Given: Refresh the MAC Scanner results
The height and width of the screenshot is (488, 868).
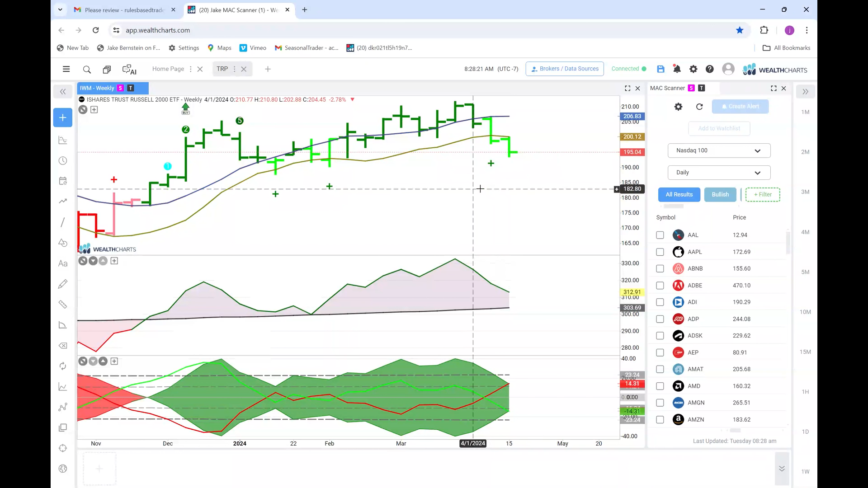Looking at the screenshot, I should coord(699,107).
